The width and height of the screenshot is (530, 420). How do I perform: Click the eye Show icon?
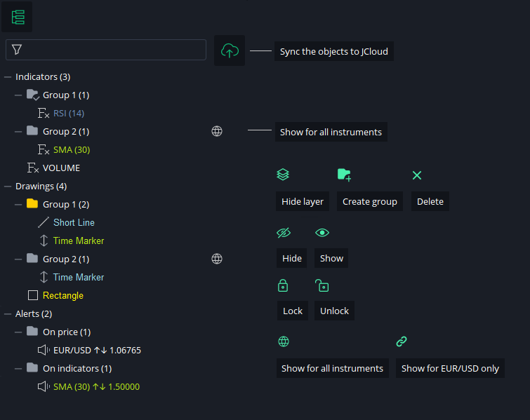(x=322, y=233)
